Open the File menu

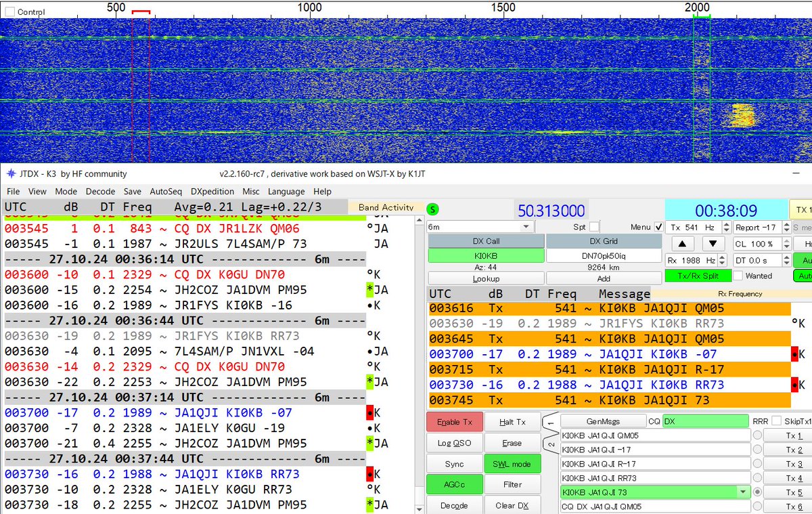[x=13, y=192]
